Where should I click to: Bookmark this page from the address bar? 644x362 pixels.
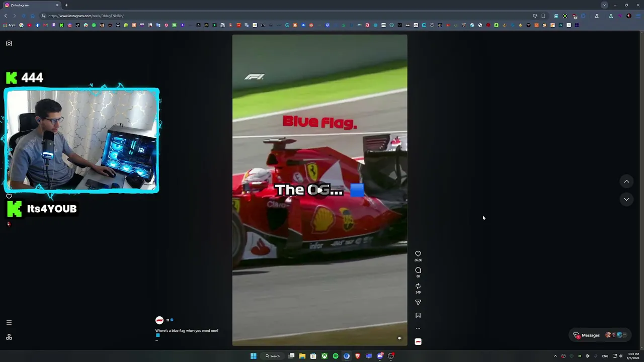coord(543,16)
